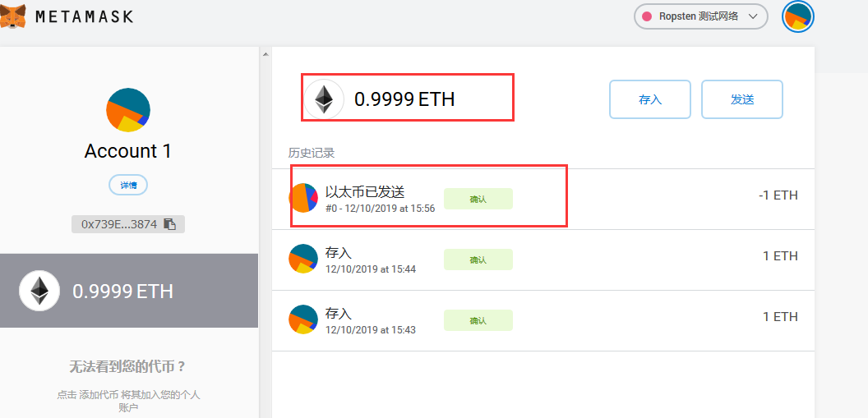Click the 0x739E...3874 address text

tap(119, 224)
